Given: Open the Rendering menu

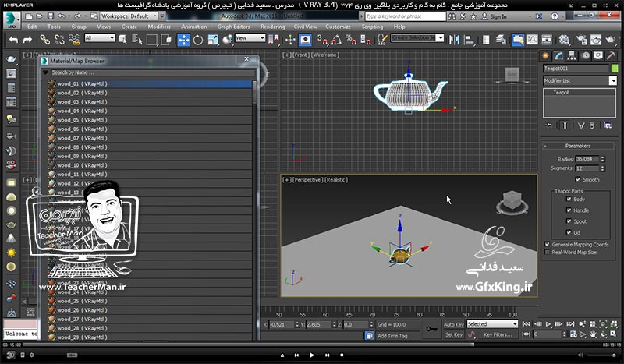Looking at the screenshot, I should 272,27.
